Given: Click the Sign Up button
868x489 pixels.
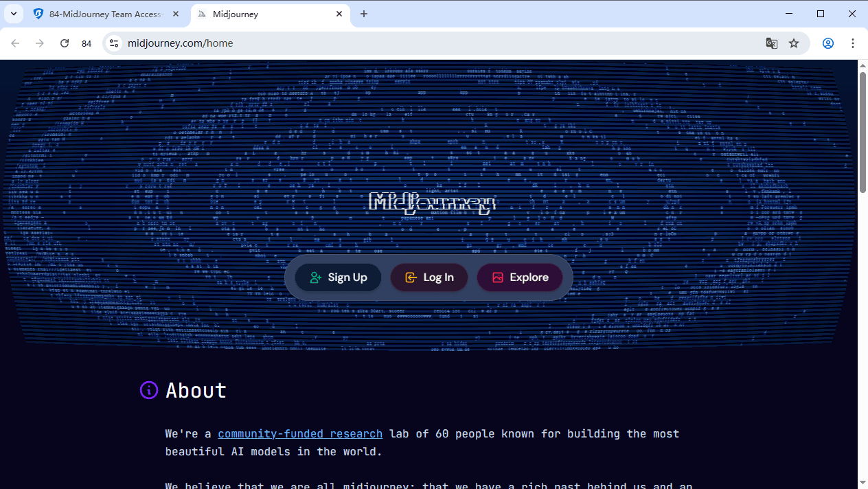Looking at the screenshot, I should [338, 277].
